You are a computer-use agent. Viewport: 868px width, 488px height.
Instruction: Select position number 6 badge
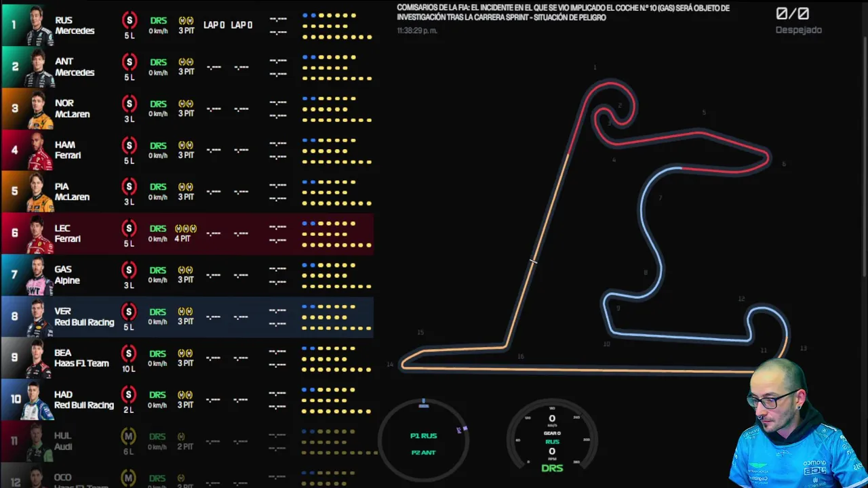[x=14, y=233]
